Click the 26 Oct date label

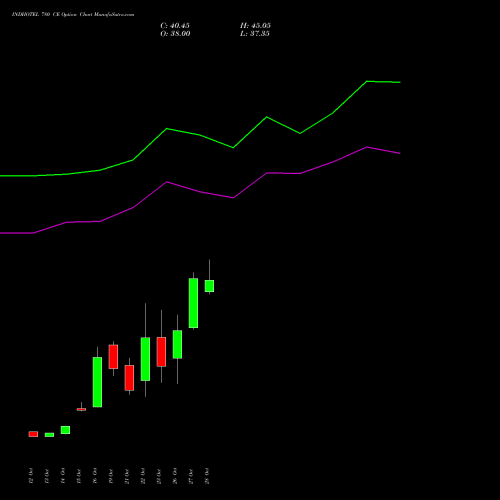click(175, 476)
